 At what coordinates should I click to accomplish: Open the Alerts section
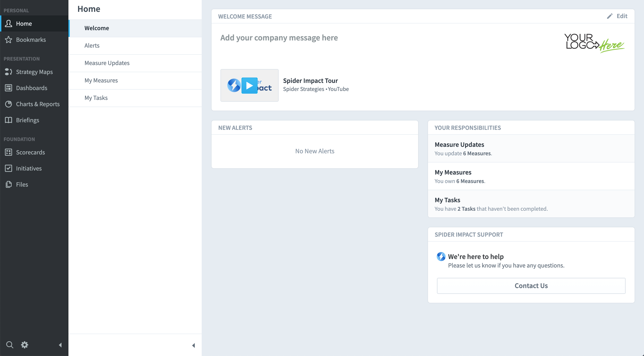pos(135,46)
